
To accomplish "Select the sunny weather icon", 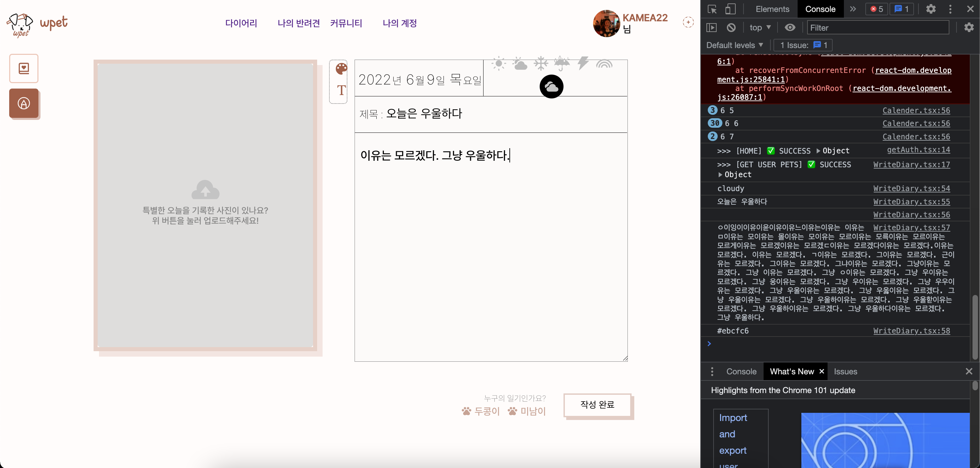I will (x=499, y=64).
